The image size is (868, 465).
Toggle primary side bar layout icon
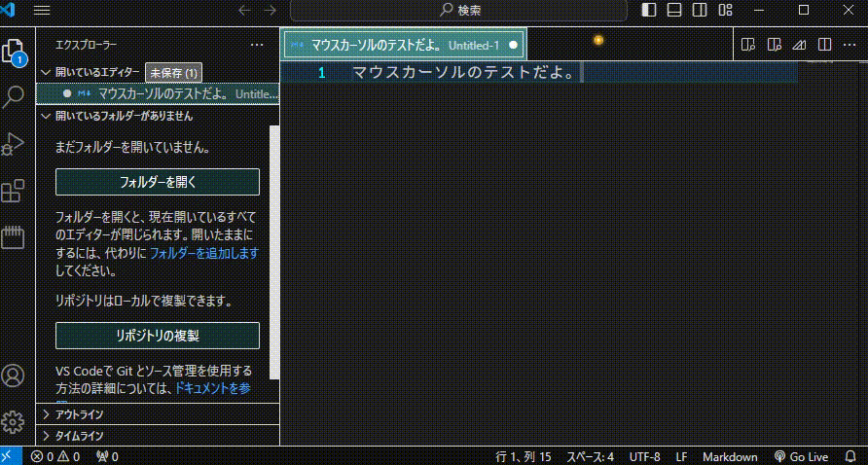pos(649,10)
